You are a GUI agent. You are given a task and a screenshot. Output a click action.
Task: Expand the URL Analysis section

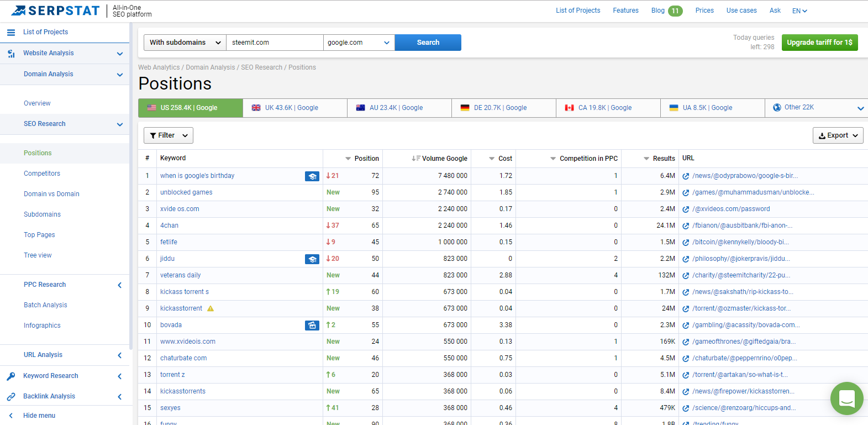coord(120,355)
